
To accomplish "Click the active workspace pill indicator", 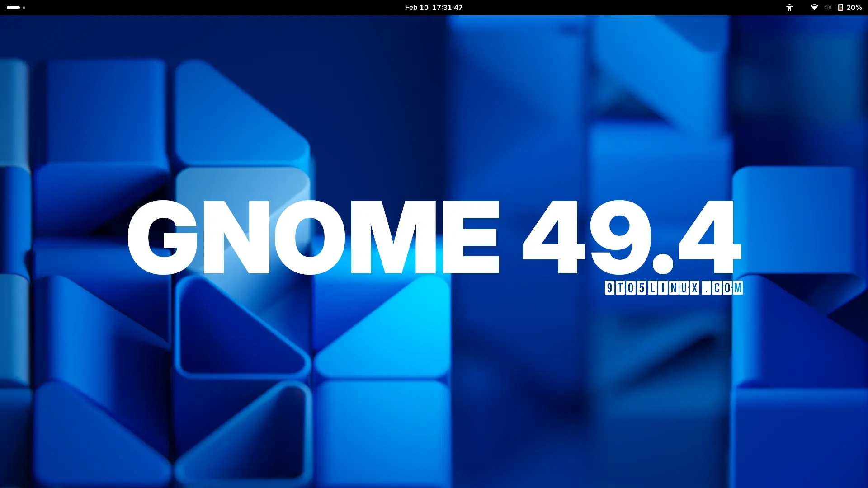I will coord(14,7).
